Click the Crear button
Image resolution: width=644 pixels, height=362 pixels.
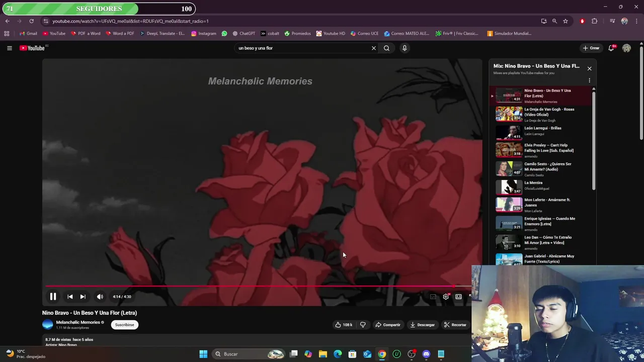591,48
